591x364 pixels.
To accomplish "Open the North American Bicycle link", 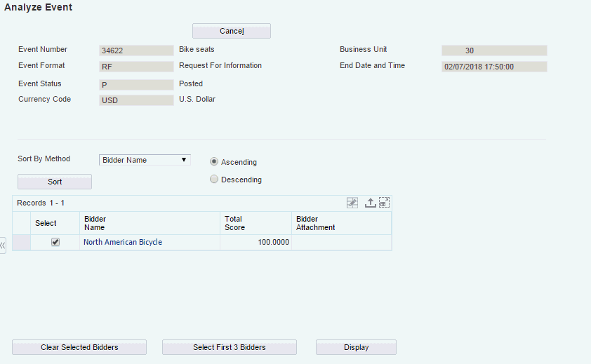I will (x=123, y=242).
